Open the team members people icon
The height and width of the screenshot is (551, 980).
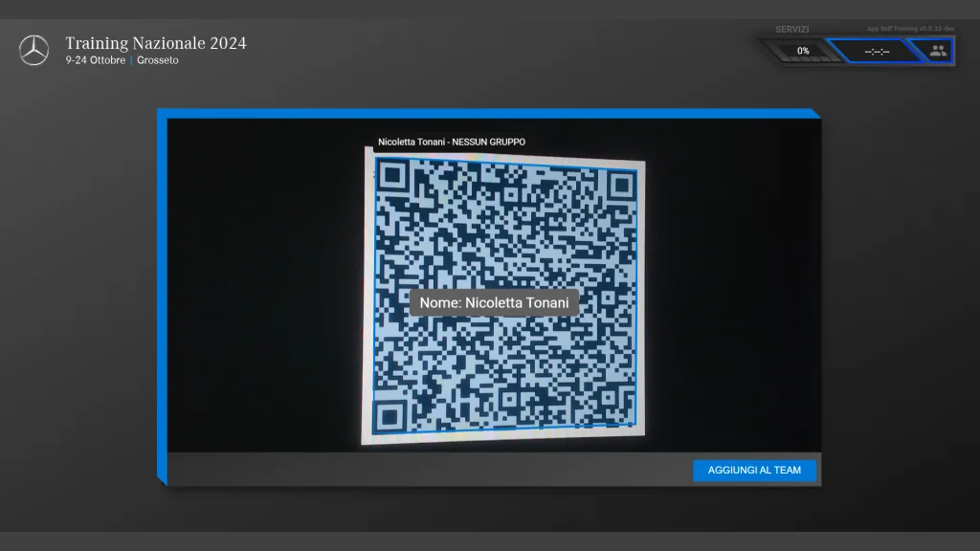[x=938, y=52]
